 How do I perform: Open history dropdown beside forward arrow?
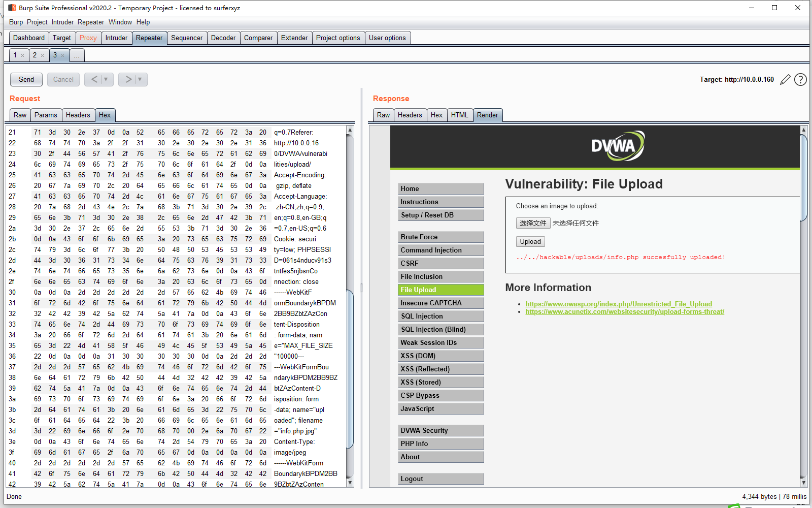(141, 79)
